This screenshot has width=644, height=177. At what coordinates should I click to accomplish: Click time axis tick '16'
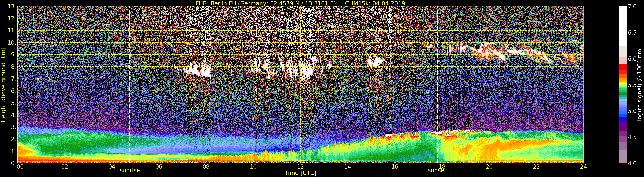tap(395, 167)
